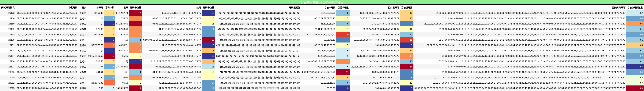644x91 pixels.
Task: Select period number 26117
Action: pyautogui.click(x=11, y=56)
